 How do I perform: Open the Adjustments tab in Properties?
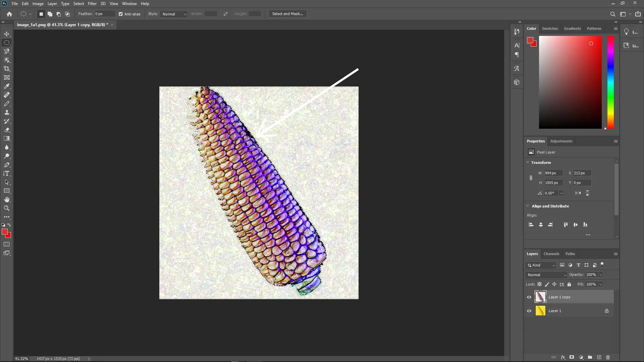coord(561,141)
